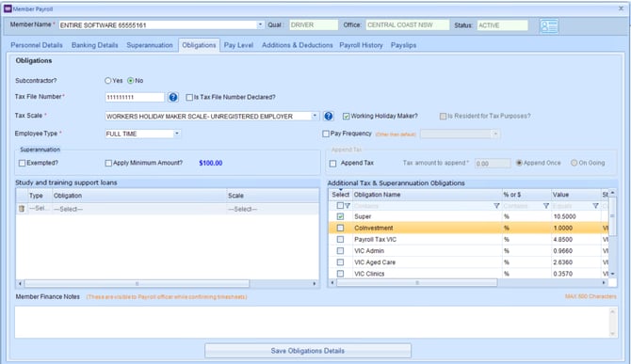The image size is (631, 364).
Task: Switch to the Banking Details tab
Action: coord(95,45)
